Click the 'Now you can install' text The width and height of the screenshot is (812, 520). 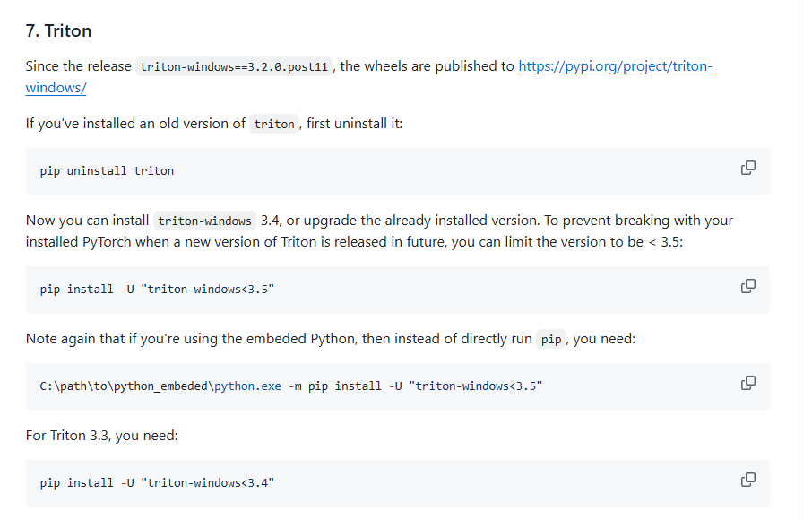[x=88, y=221]
